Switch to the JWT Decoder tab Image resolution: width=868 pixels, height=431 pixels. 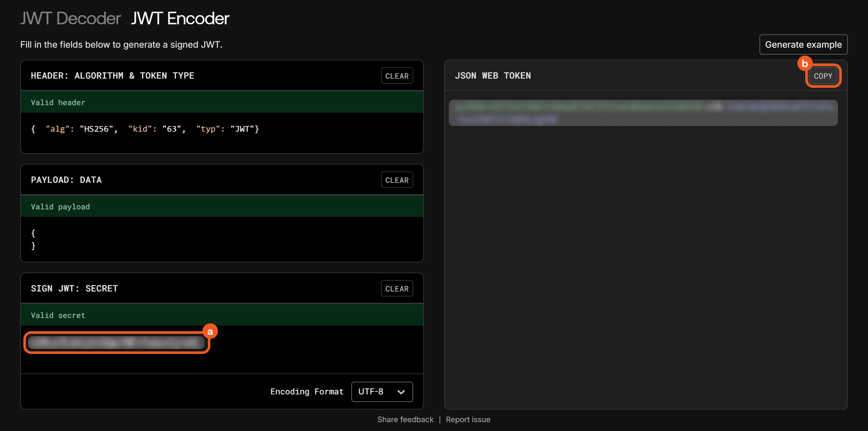pos(70,18)
